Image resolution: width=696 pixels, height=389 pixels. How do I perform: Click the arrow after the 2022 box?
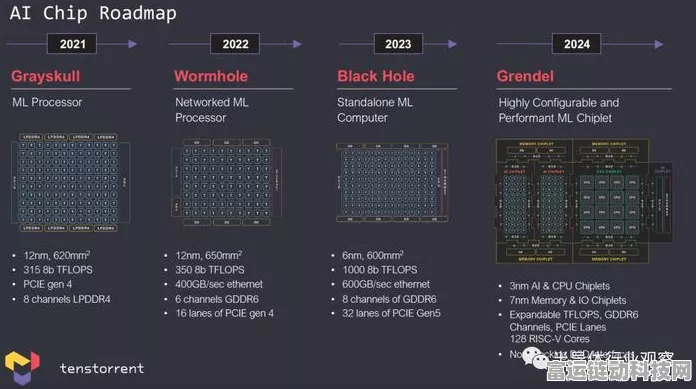(x=297, y=44)
